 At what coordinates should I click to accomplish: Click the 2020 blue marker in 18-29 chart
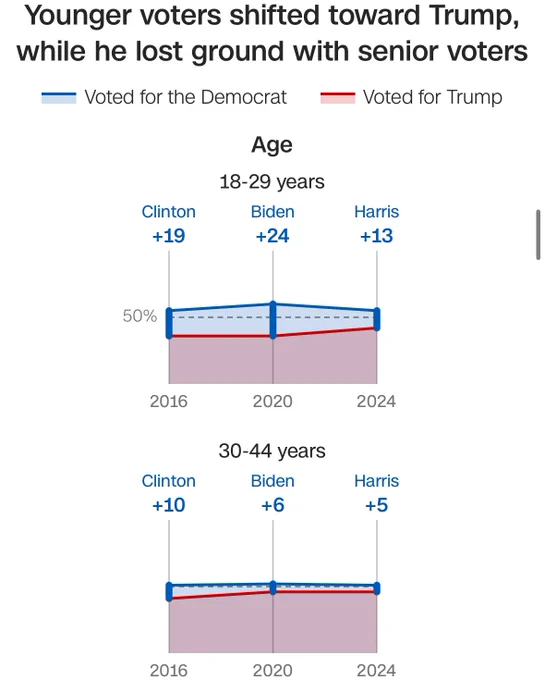point(273,320)
